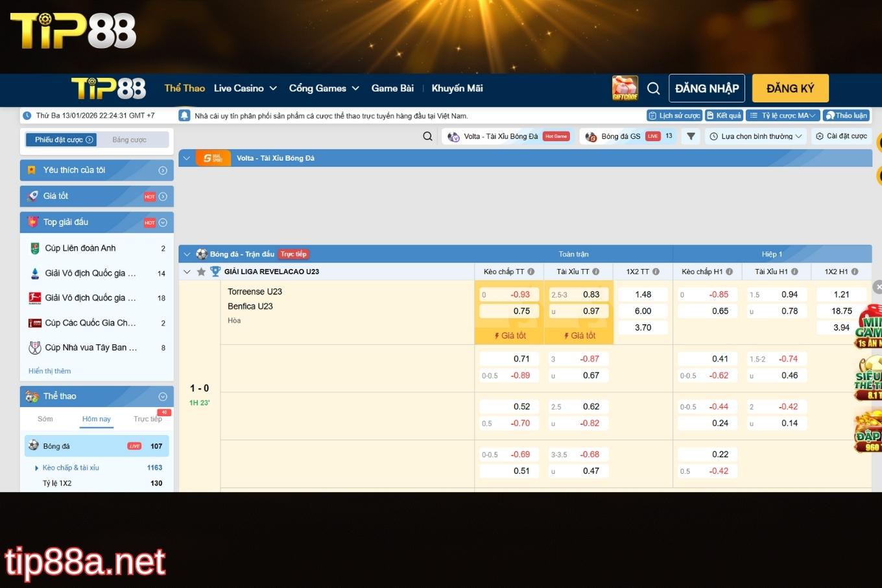This screenshot has width=882, height=588.
Task: Click Tài Xỉu TT info icon
Action: (595, 272)
